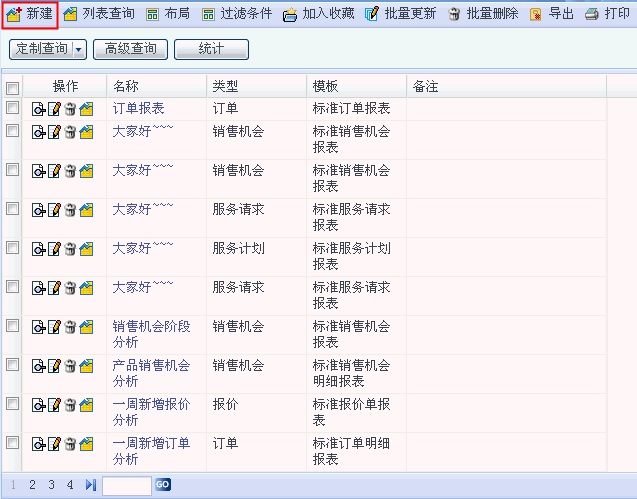Click the 新建 (New) toolbar button

(x=30, y=14)
